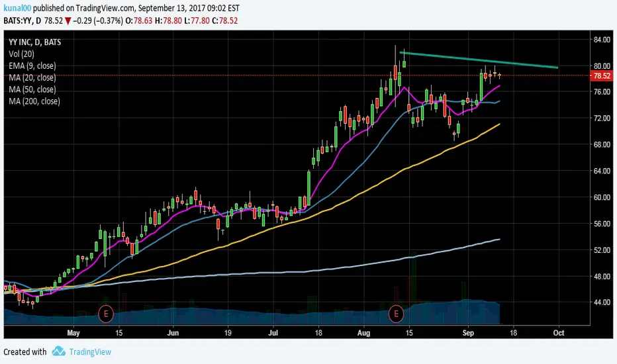617x364 pixels.
Task: Click the H:78.80 high value in header
Action: click(168, 21)
